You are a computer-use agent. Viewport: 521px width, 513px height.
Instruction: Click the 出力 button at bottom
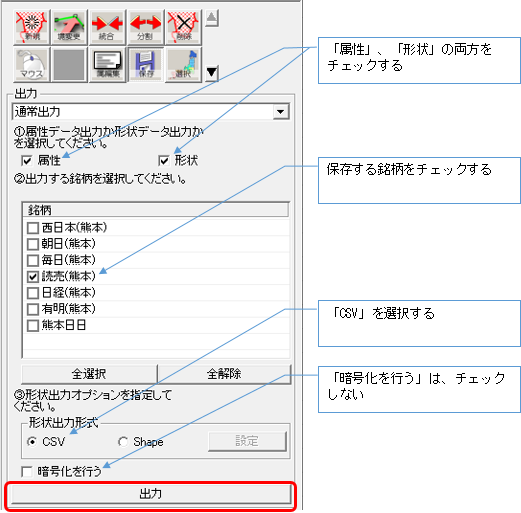151,494
